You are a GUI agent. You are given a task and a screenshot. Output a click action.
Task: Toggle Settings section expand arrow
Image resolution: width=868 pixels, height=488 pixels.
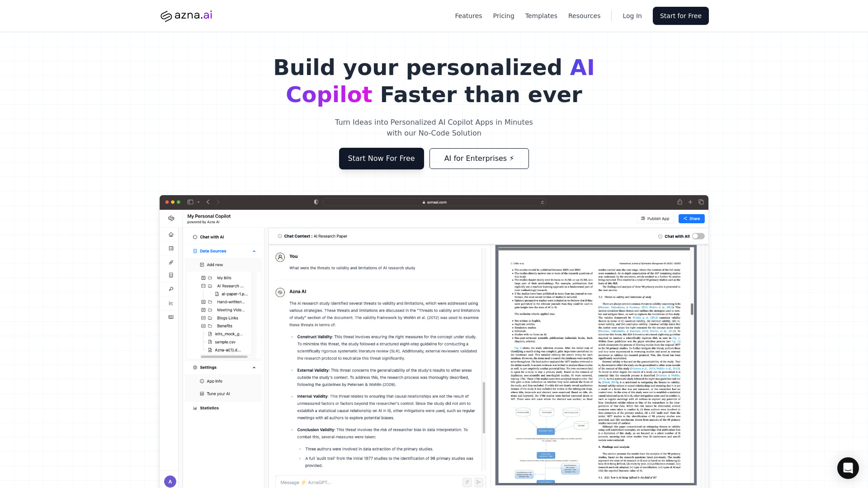click(x=254, y=367)
